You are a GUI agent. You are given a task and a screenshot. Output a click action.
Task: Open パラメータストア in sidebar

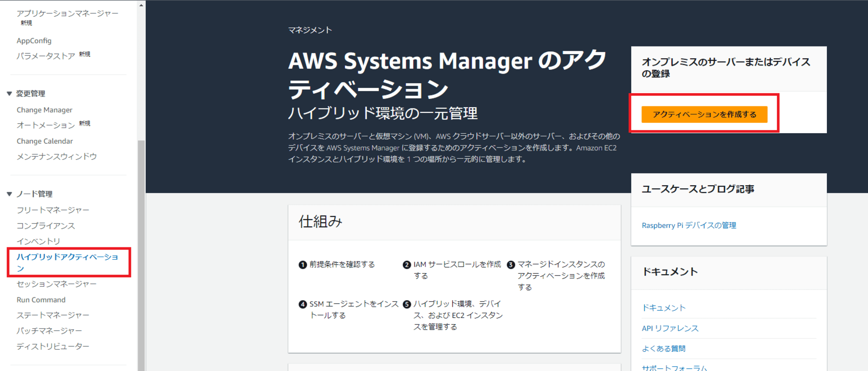pos(46,56)
